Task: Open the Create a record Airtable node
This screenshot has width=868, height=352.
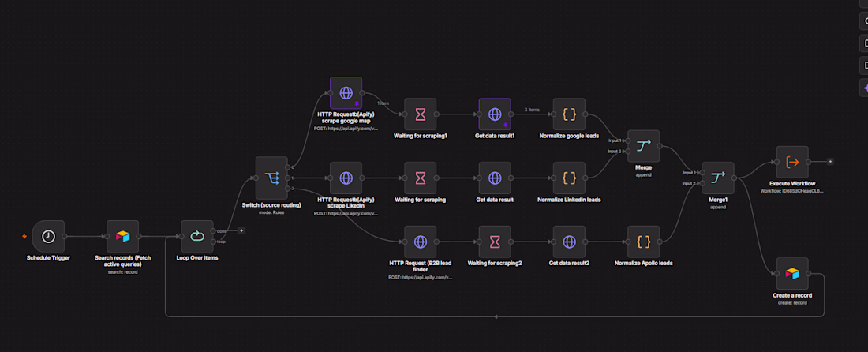Action: tap(792, 273)
